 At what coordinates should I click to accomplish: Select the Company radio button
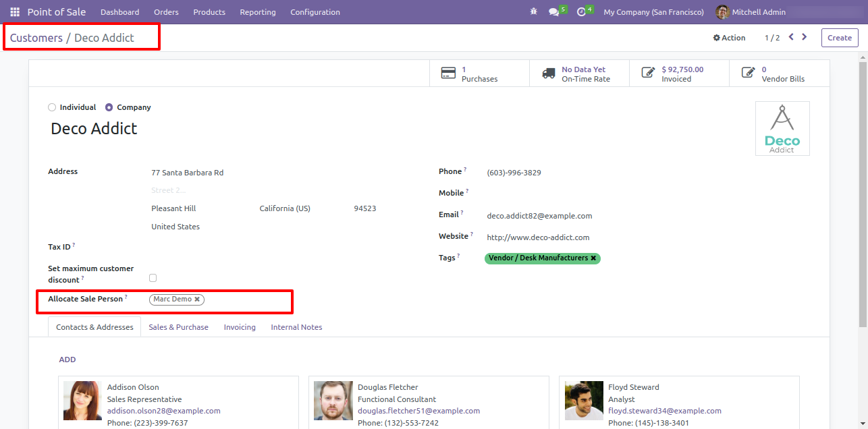click(109, 107)
